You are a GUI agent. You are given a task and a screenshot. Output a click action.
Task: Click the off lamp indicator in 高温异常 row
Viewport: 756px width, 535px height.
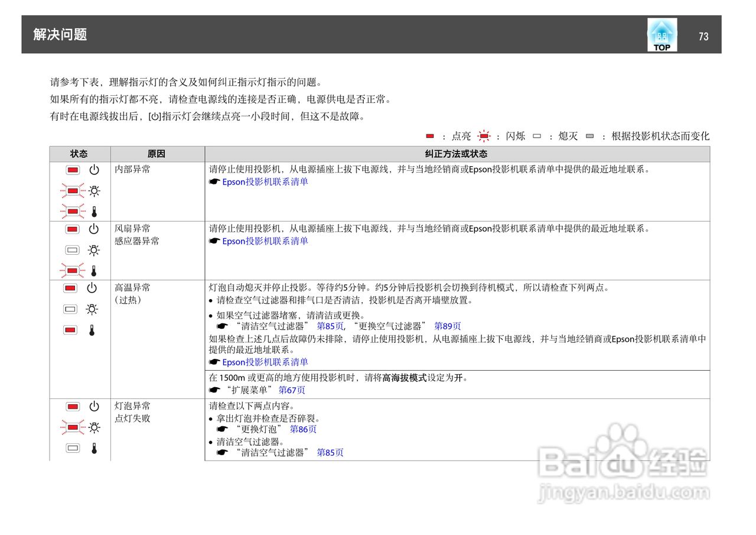(x=70, y=309)
